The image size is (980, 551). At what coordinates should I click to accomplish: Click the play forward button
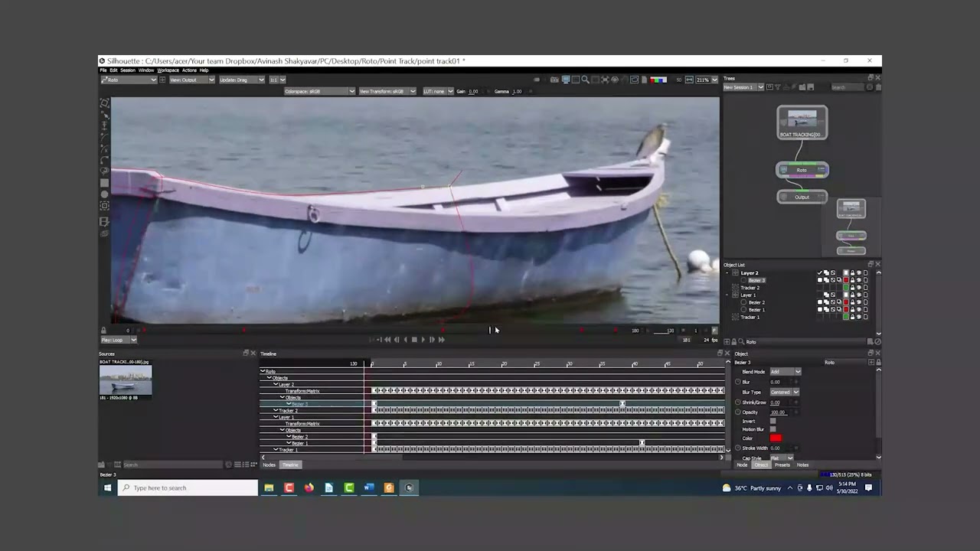[x=423, y=340]
